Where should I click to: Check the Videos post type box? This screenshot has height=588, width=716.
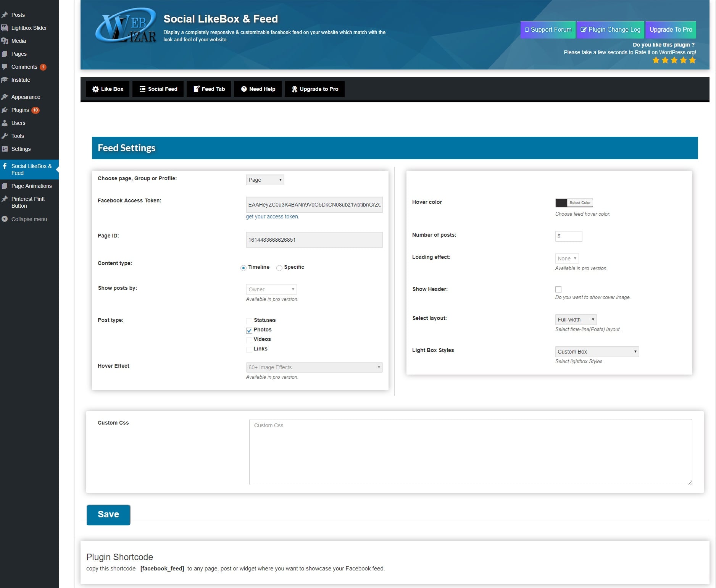(249, 340)
